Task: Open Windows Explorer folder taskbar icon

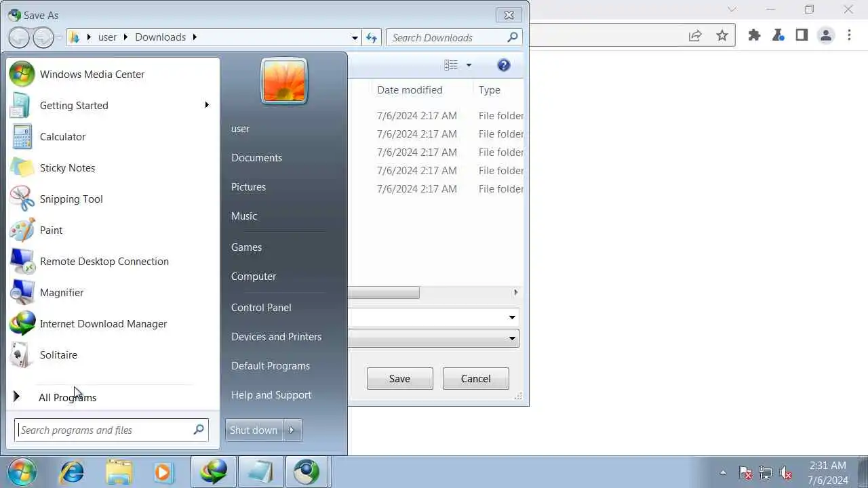Action: 119,472
